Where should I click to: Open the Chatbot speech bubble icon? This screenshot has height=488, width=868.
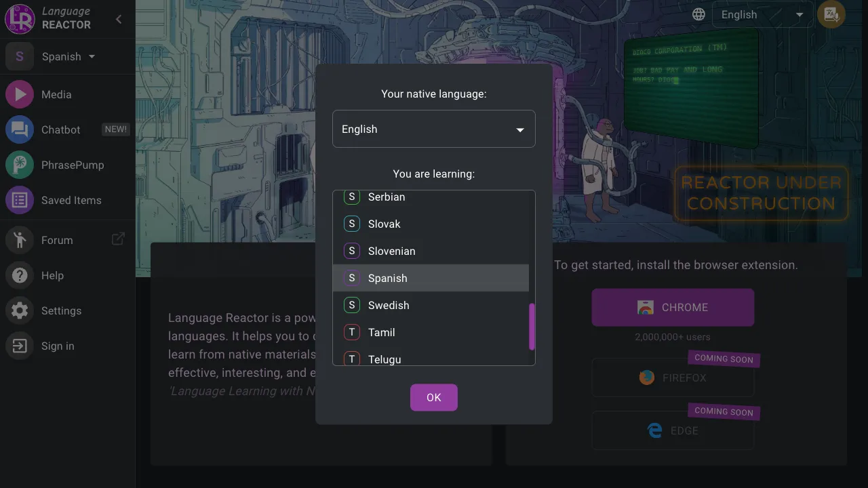pyautogui.click(x=20, y=130)
